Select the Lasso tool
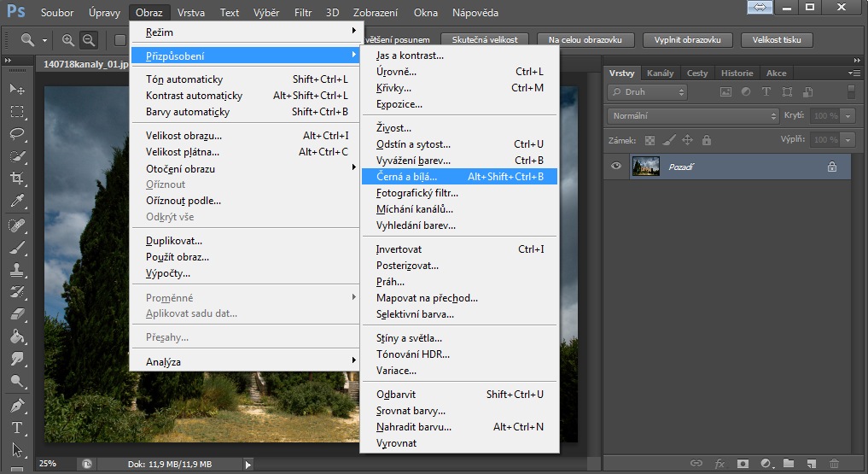 pos(16,134)
